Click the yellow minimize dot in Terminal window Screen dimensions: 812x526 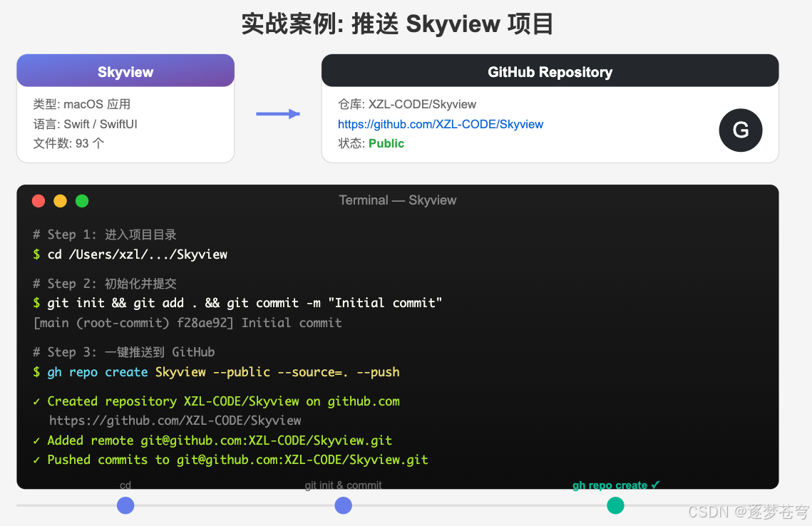click(x=60, y=201)
